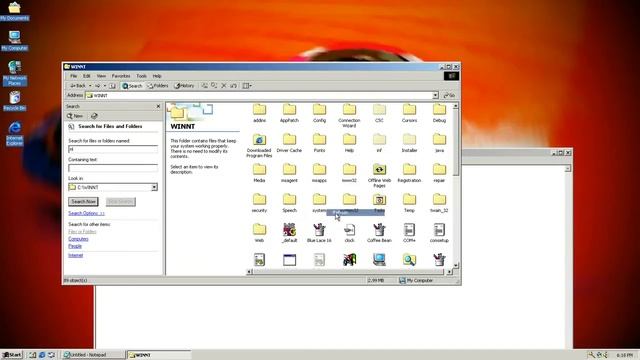Image resolution: width=640 pixels, height=360 pixels.
Task: Click the Delete toolbar icon
Action: [224, 86]
